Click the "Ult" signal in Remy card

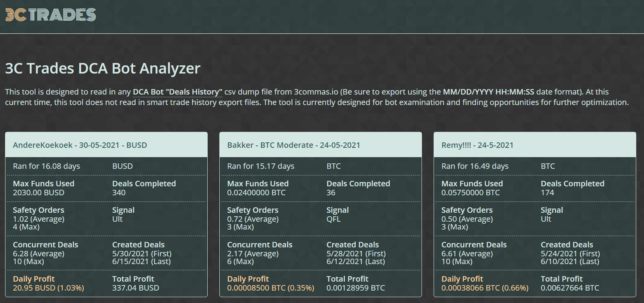(546, 219)
